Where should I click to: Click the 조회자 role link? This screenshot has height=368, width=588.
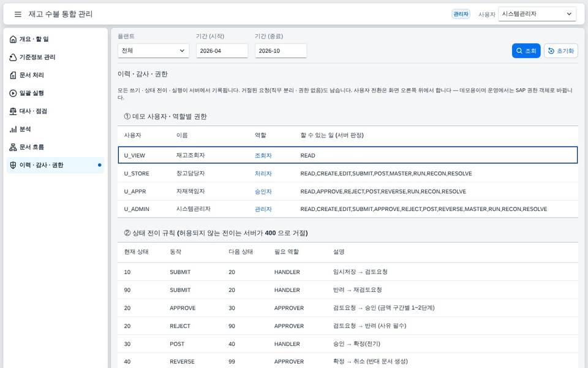coord(263,155)
